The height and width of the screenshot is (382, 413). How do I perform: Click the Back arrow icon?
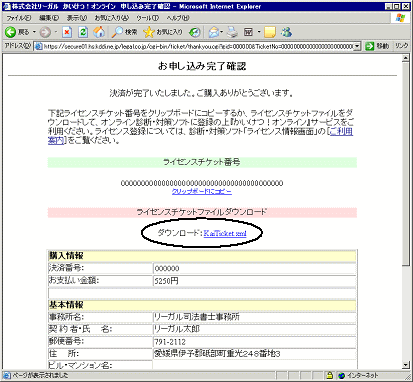coord(10,32)
